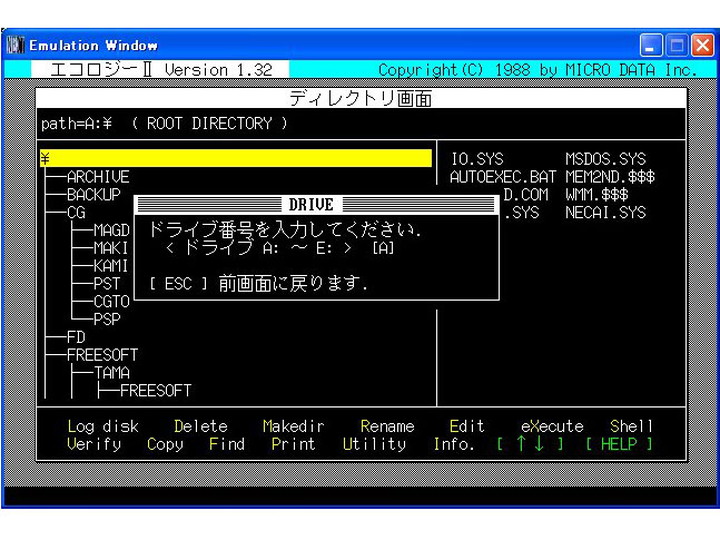Select the PSP subdirectory
The image size is (720, 540).
[107, 319]
